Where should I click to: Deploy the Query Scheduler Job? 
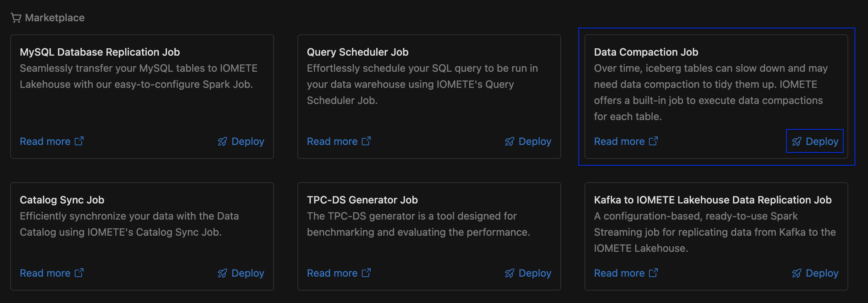tap(528, 141)
